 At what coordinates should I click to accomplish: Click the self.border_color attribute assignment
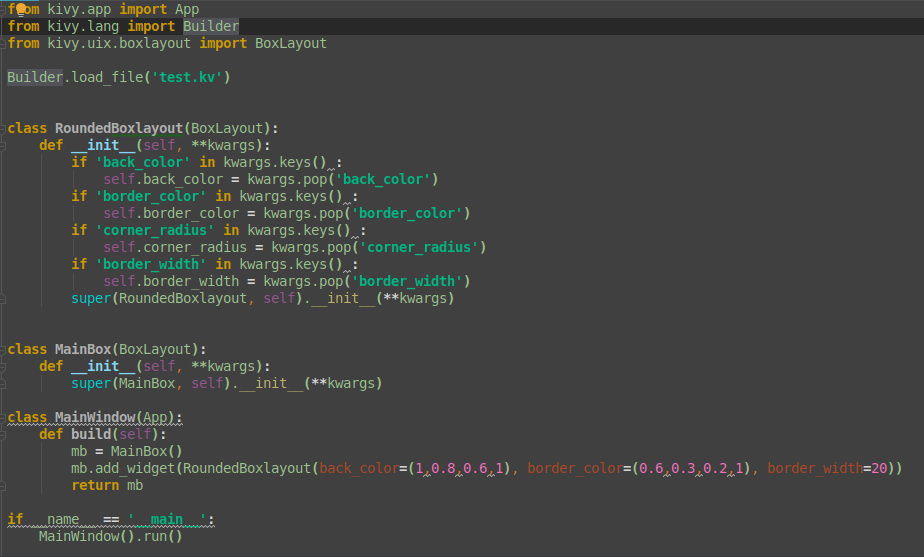pyautogui.click(x=171, y=213)
